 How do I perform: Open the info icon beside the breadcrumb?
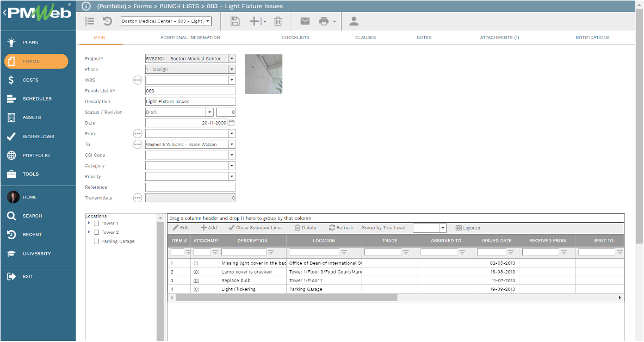coord(86,6)
